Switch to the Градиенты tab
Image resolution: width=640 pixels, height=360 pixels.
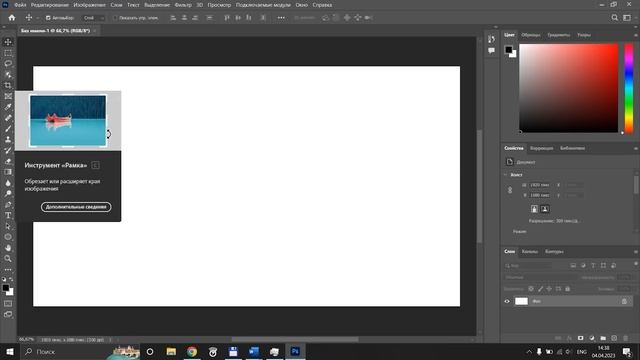[x=558, y=35]
